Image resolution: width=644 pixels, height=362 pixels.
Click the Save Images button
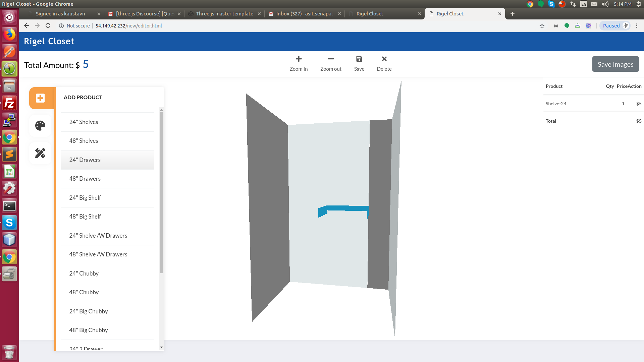(615, 64)
